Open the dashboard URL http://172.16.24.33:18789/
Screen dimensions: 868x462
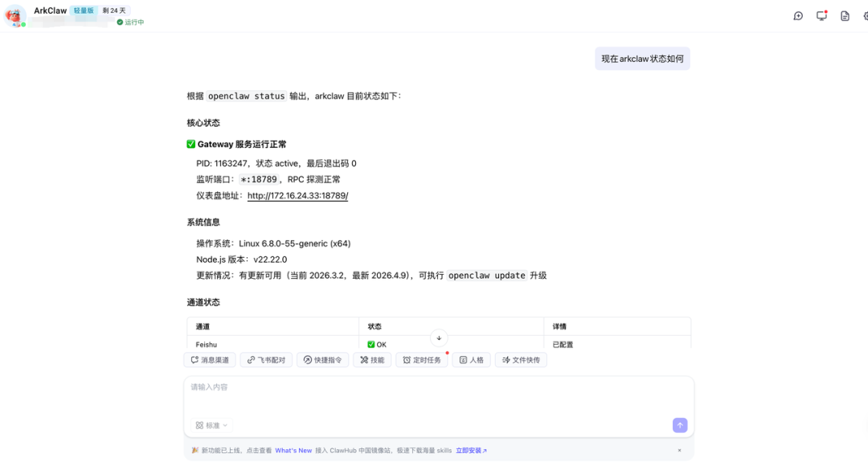click(x=298, y=195)
